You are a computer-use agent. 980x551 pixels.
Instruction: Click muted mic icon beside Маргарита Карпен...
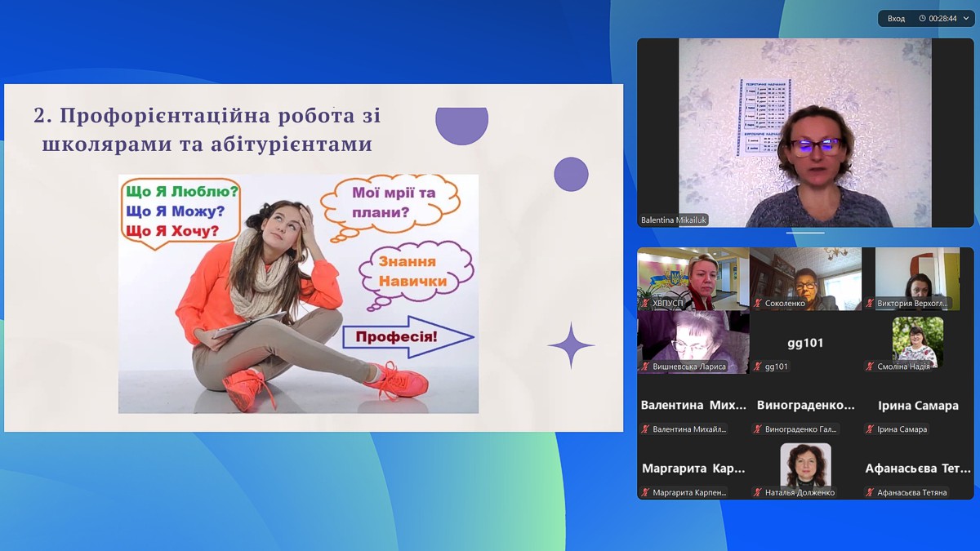(x=646, y=492)
